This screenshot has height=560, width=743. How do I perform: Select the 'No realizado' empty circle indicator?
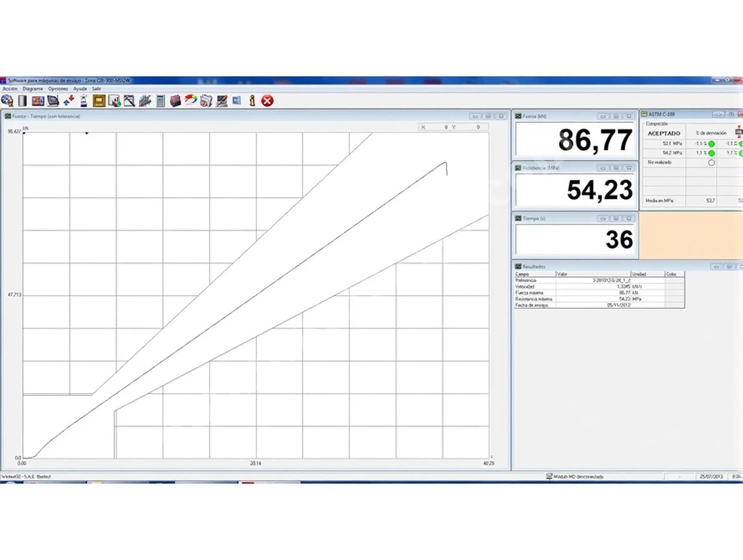(x=711, y=163)
